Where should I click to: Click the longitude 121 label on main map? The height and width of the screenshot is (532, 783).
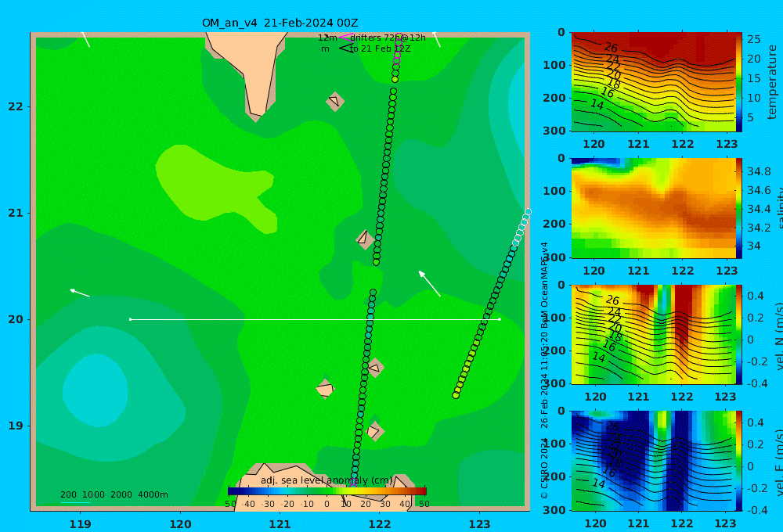point(280,524)
